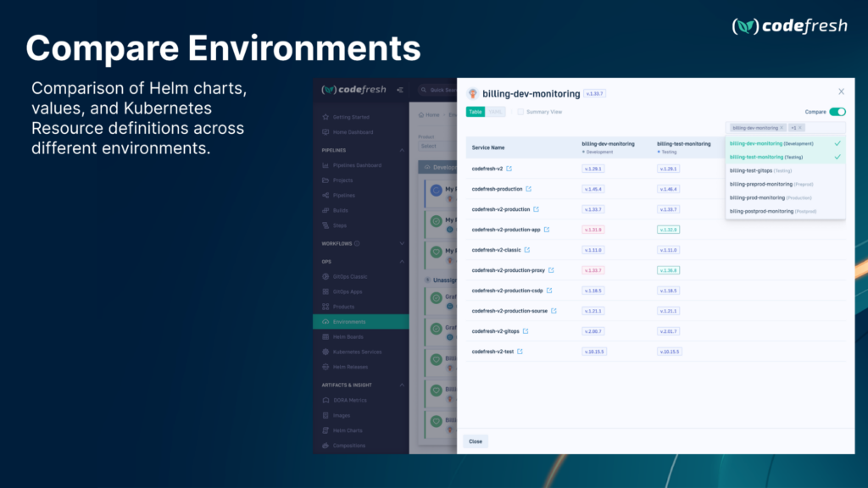Deselect billing-dev-monitoring (Development) in dropdown
The width and height of the screenshot is (868, 488).
tap(786, 143)
